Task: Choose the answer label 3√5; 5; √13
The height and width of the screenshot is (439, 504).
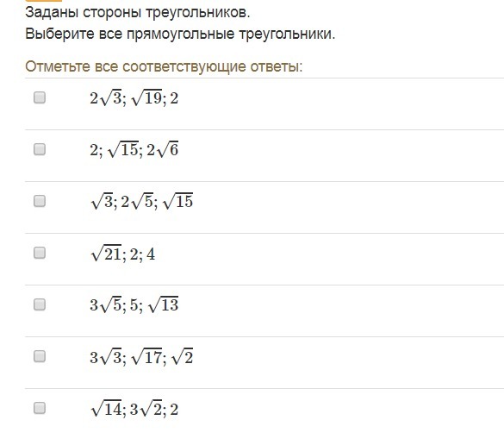Action: pos(134,304)
